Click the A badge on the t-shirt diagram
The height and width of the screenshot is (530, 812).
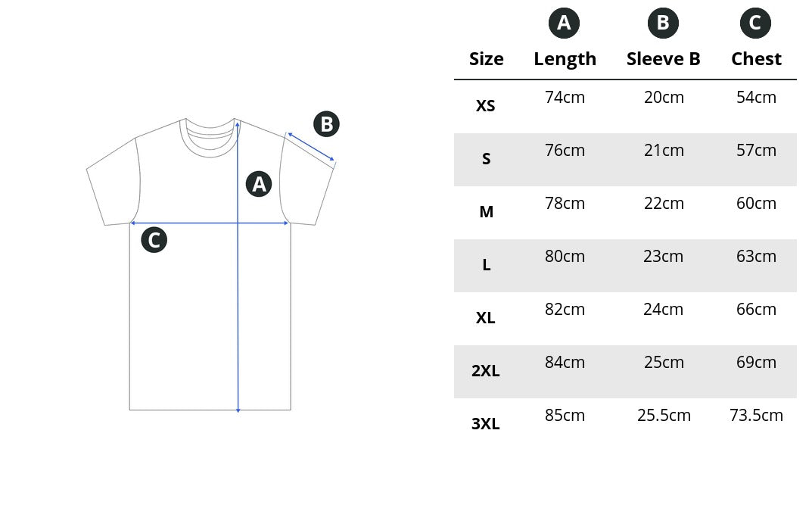[259, 184]
